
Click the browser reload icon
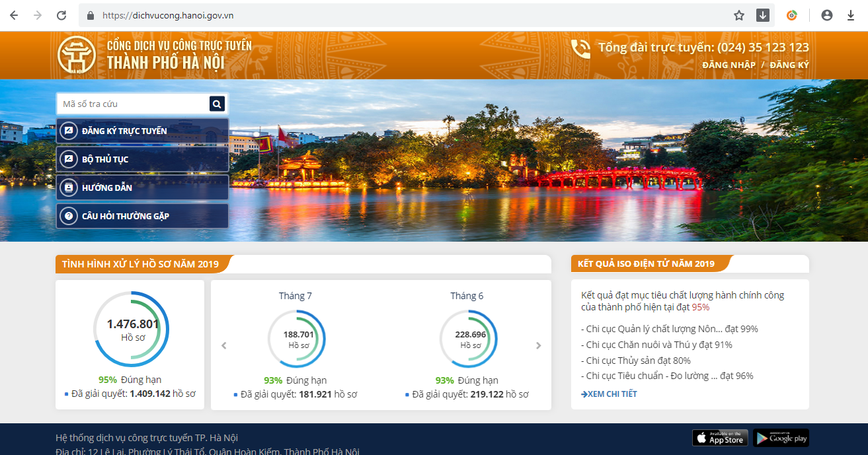61,15
